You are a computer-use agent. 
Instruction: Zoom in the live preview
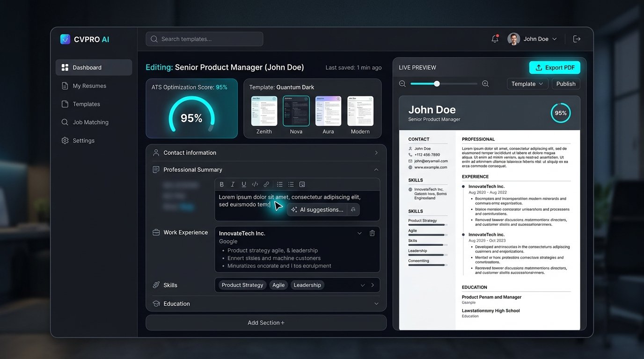(485, 84)
